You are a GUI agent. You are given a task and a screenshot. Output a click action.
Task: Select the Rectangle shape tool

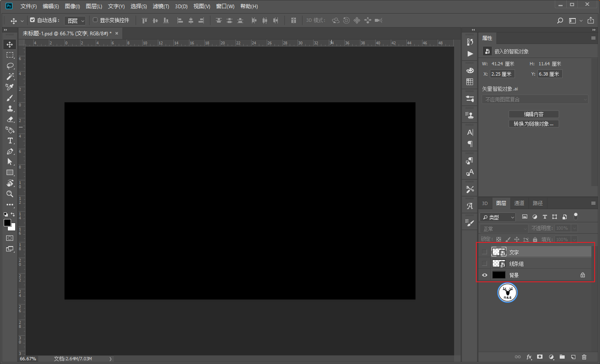coord(10,173)
